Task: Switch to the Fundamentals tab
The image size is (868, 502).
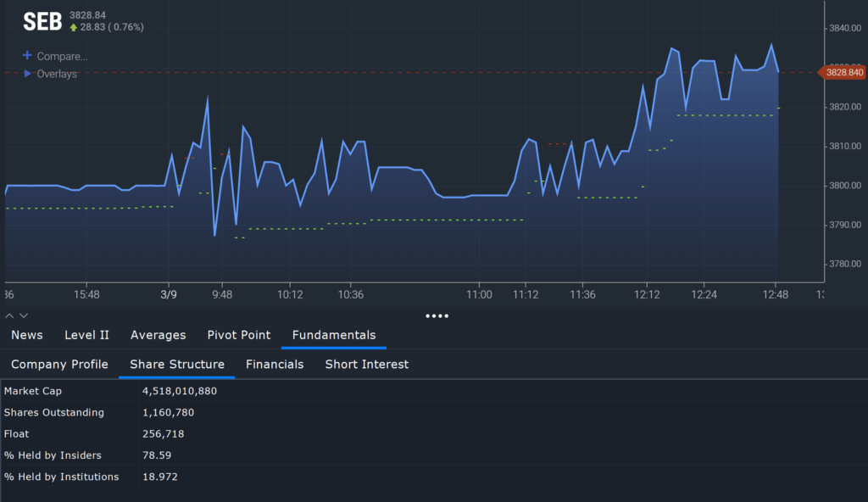Action: point(333,334)
